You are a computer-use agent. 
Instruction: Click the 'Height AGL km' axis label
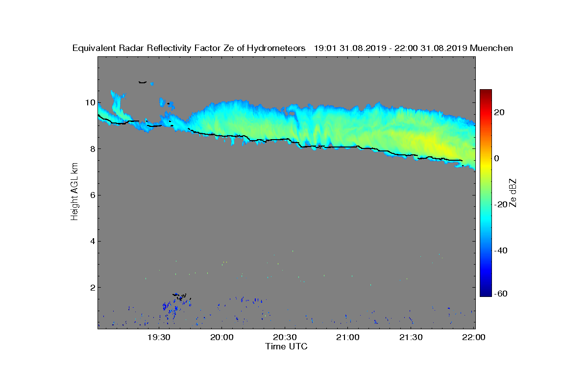click(x=74, y=192)
